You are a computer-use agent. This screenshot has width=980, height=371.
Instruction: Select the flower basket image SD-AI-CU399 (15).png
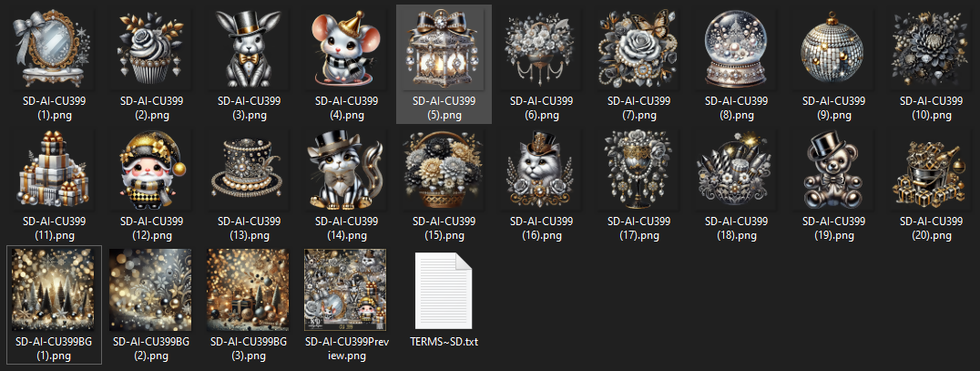point(444,170)
